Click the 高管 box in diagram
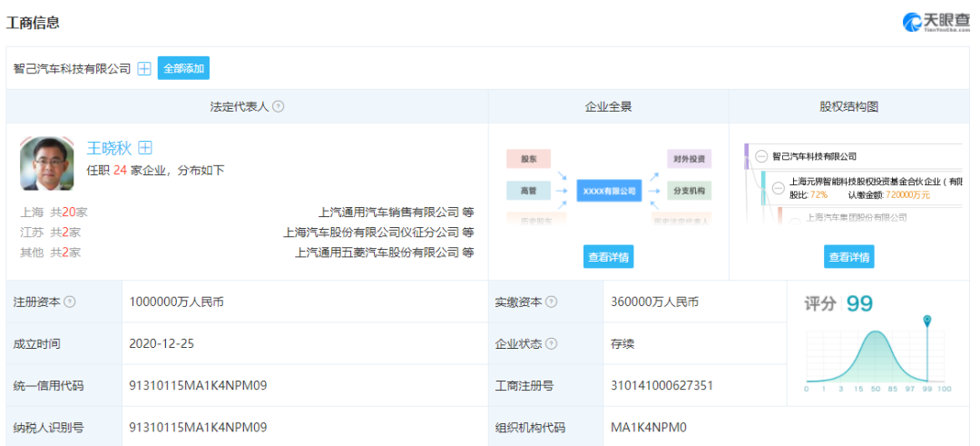 tap(529, 190)
